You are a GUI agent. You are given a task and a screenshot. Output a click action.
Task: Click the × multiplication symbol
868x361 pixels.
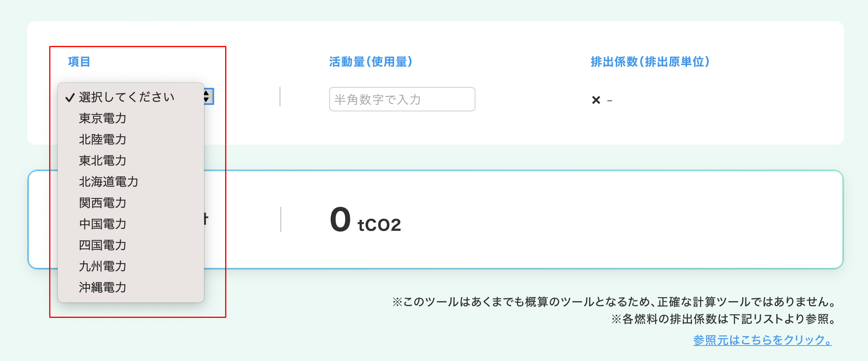[596, 100]
